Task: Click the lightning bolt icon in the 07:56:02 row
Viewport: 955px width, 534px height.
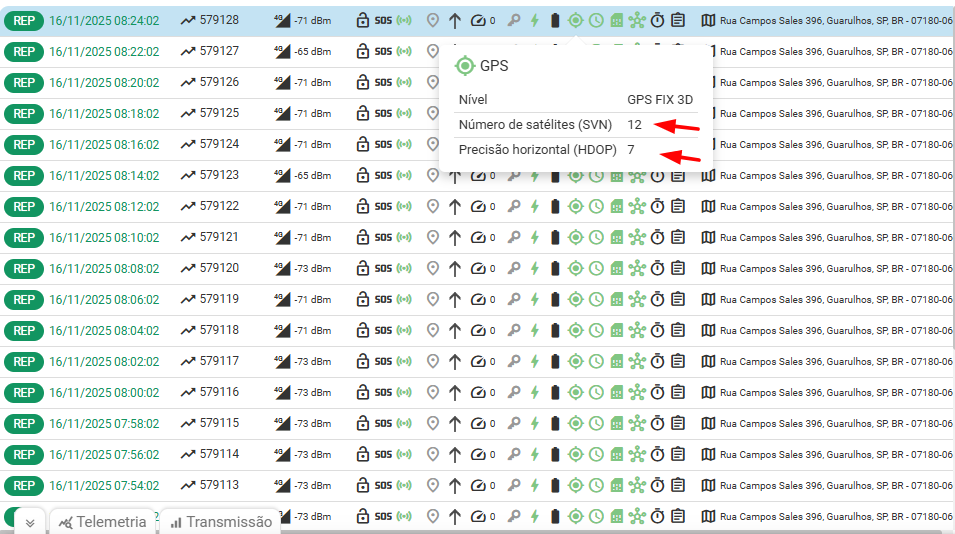Action: point(534,455)
